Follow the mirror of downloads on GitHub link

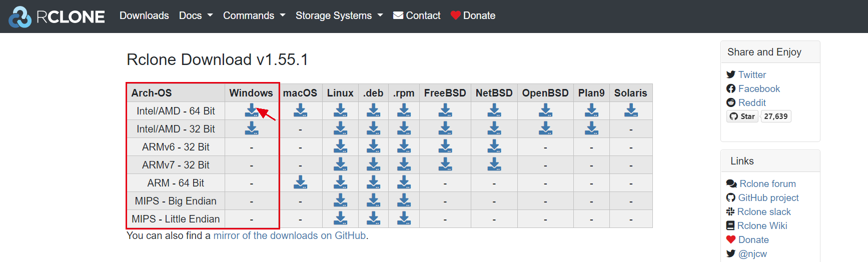290,235
